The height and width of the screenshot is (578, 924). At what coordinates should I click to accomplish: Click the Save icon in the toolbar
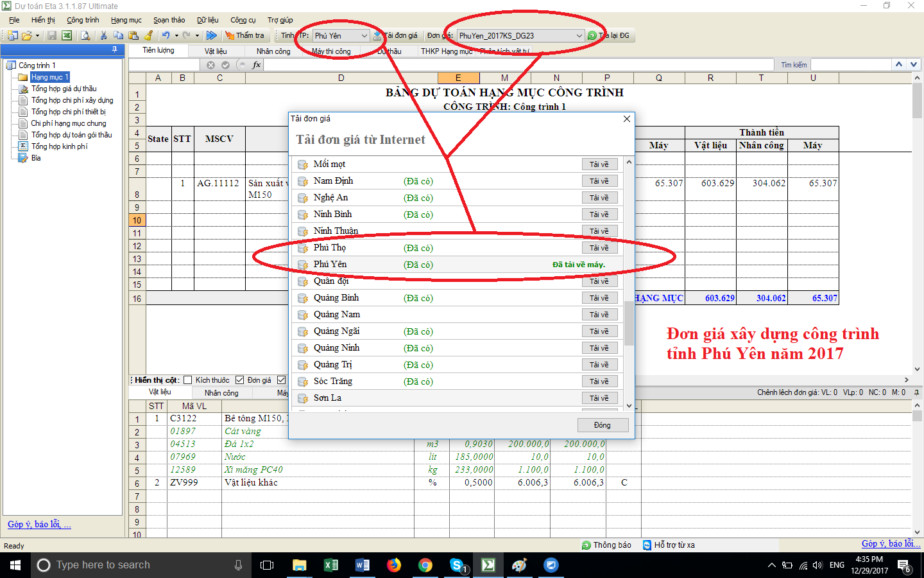point(52,36)
